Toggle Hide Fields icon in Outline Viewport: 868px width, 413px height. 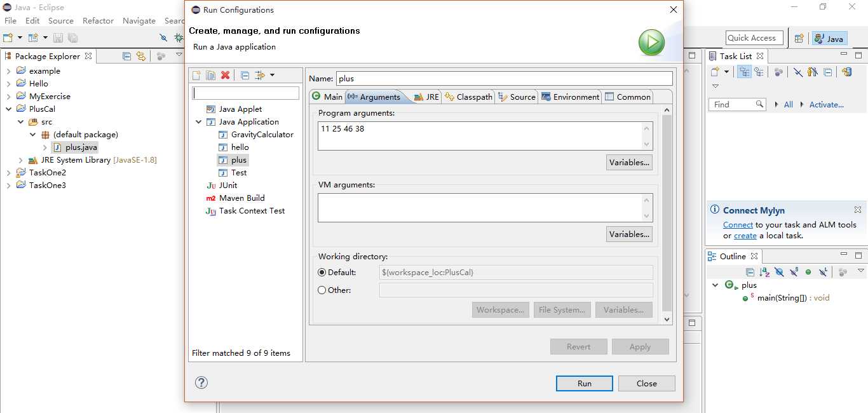[779, 272]
